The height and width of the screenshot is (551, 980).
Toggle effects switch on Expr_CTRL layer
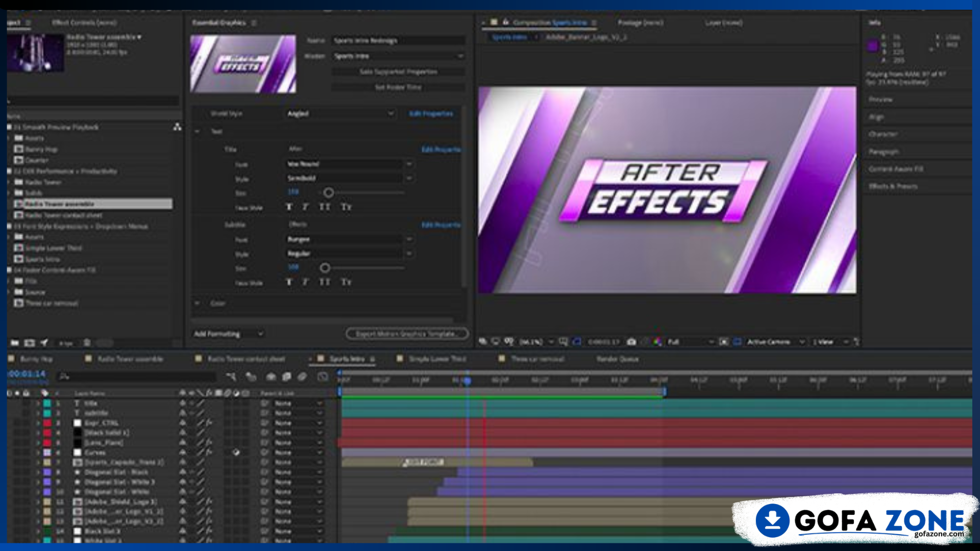point(209,423)
